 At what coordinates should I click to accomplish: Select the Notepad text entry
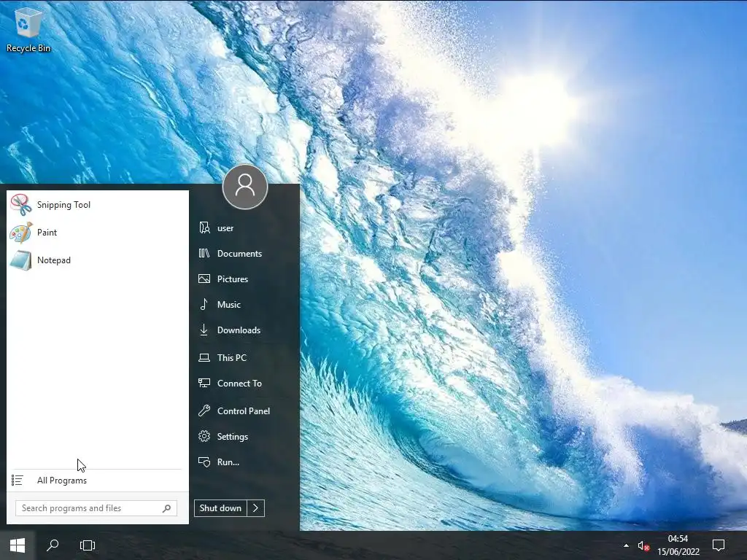(x=54, y=260)
